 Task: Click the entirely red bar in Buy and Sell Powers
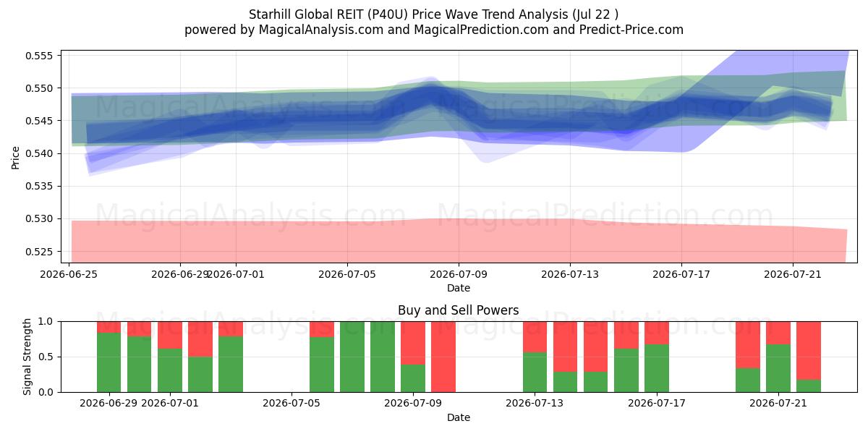click(x=443, y=357)
